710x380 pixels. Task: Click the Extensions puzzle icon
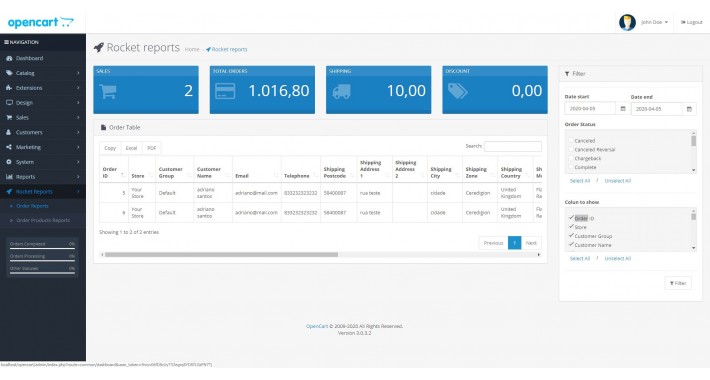[x=9, y=88]
